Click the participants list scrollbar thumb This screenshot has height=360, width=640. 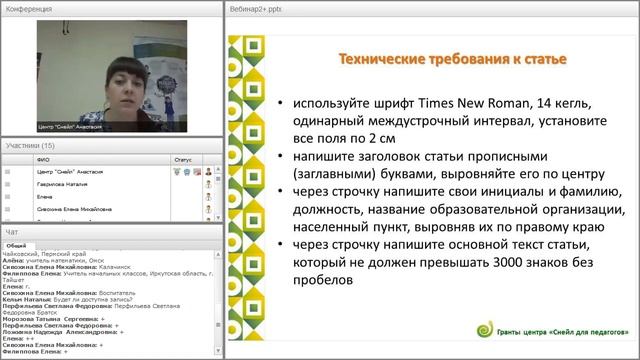(218, 179)
